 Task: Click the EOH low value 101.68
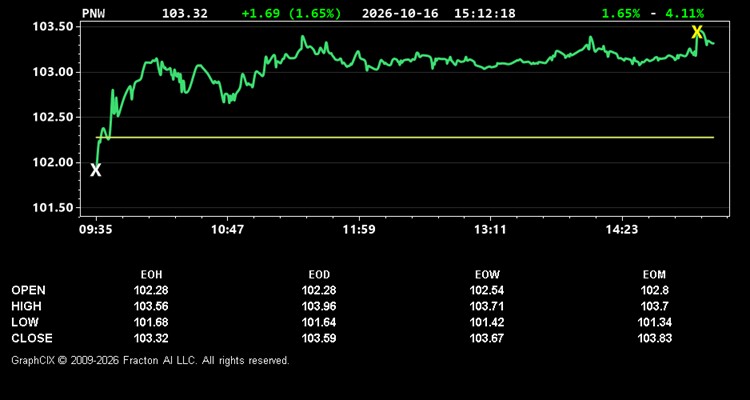151,322
